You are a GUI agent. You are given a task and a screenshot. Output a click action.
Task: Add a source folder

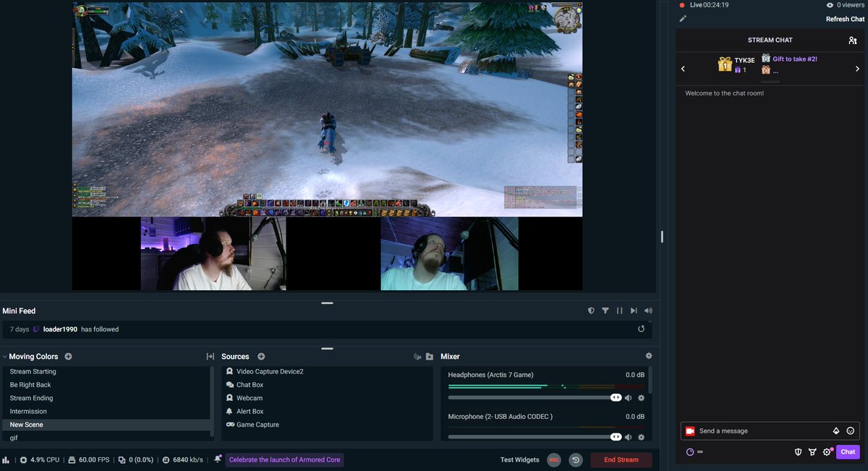click(x=430, y=357)
